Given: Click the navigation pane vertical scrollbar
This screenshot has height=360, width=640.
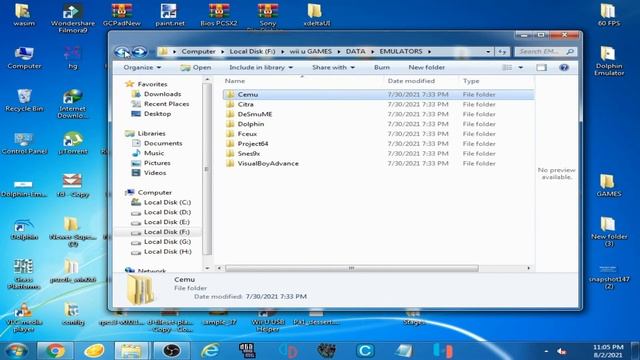Looking at the screenshot, I should (207, 169).
